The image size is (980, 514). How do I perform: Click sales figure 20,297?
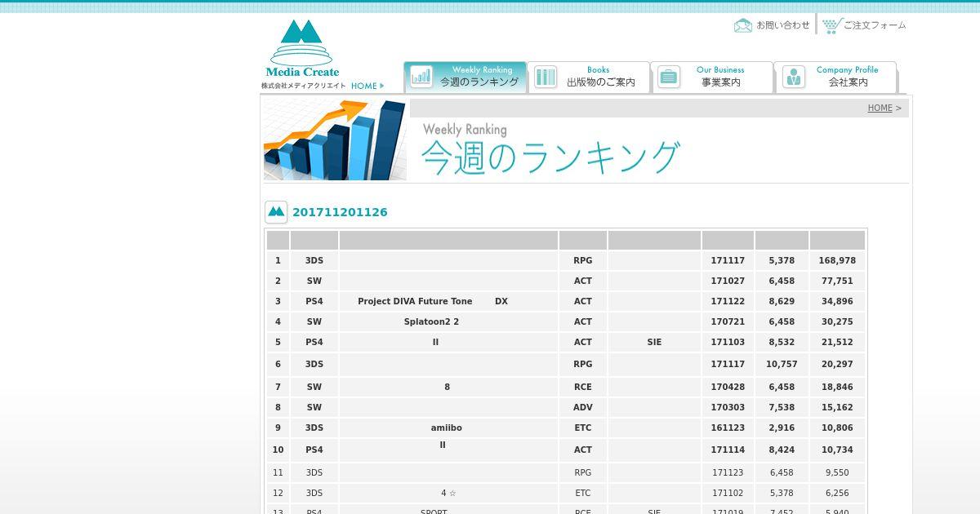[837, 364]
